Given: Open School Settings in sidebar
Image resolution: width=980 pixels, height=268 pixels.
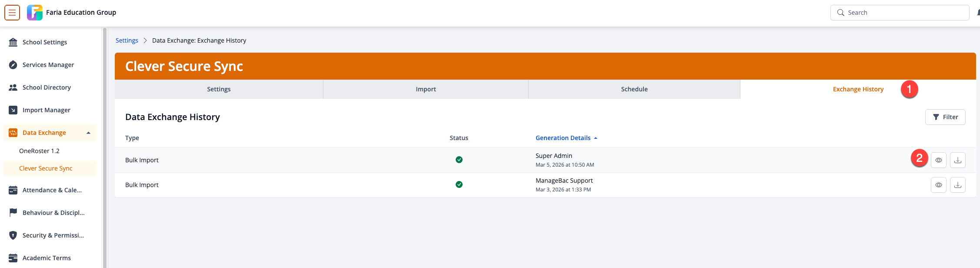Looking at the screenshot, I should pos(44,42).
